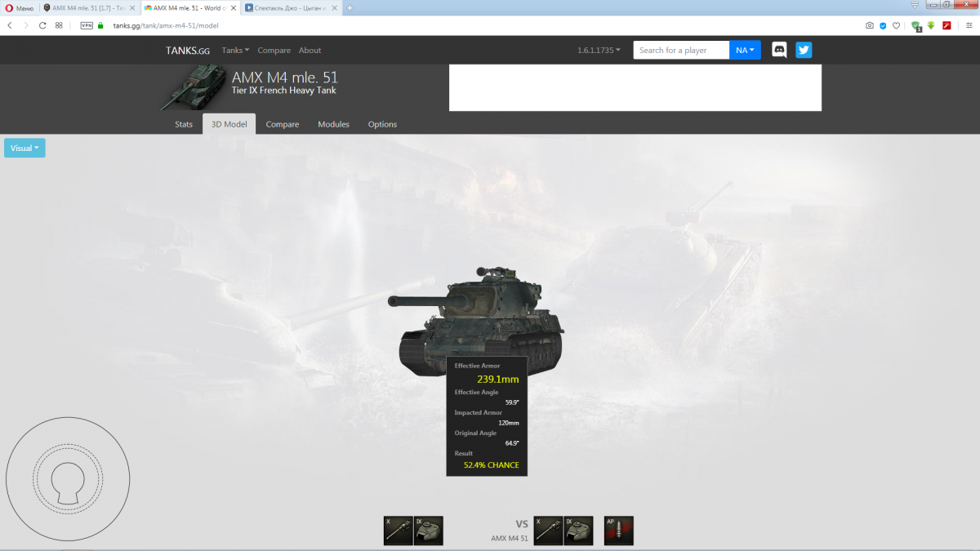Viewport: 980px width, 551px height.
Task: Click the browser back arrow
Action: click(x=10, y=25)
